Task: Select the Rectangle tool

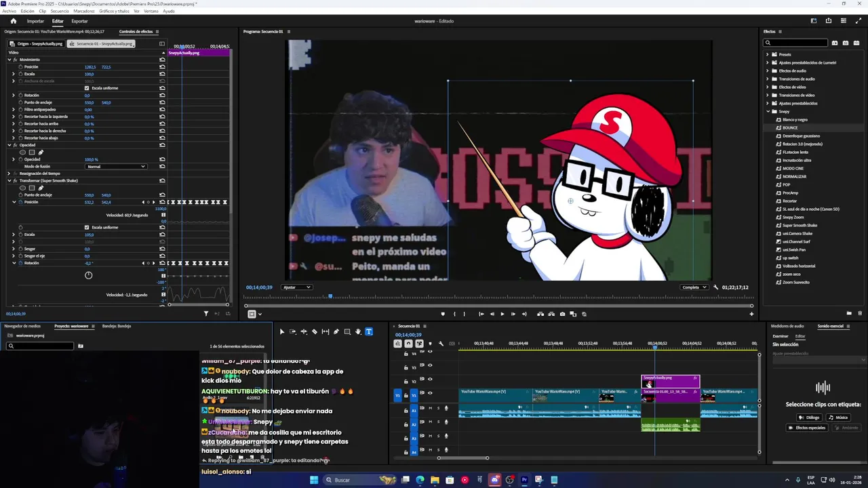Action: tap(347, 331)
